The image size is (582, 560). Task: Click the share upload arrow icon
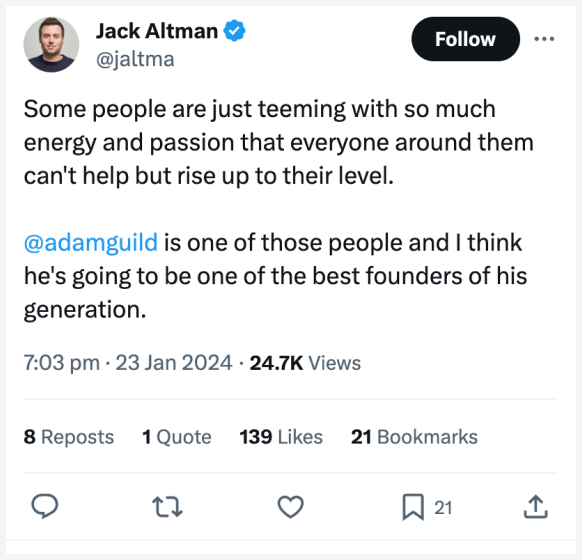point(536,507)
